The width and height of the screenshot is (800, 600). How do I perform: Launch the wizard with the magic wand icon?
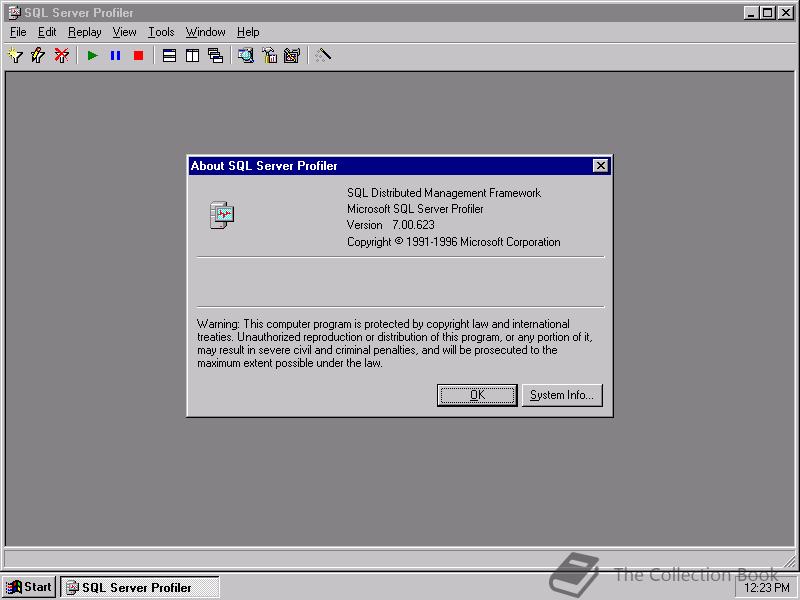pyautogui.click(x=322, y=55)
